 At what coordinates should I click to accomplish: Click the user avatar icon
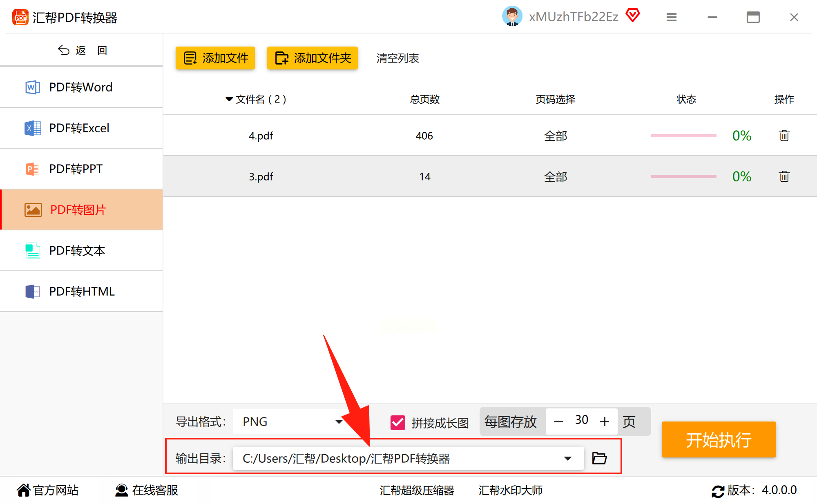[x=512, y=16]
